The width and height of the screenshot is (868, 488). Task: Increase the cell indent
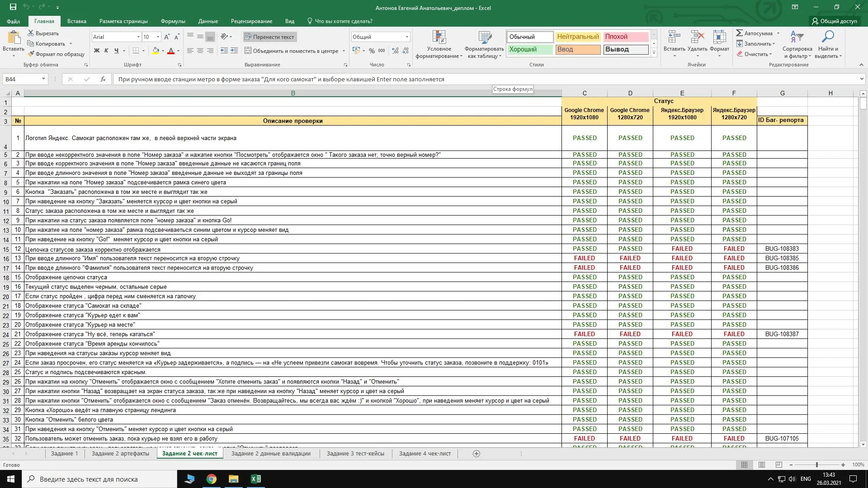coord(234,51)
